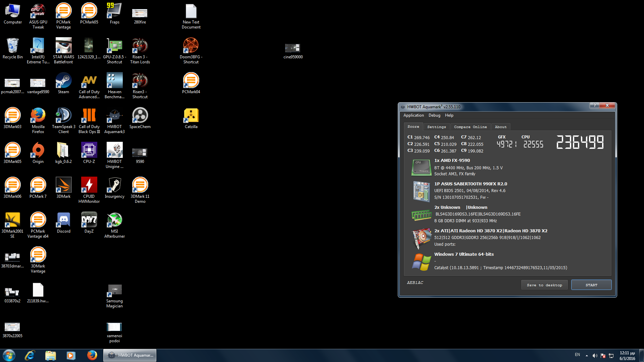Select the Doom3BFG shortcut icon
Screen dimensions: 644x362
[191, 51]
